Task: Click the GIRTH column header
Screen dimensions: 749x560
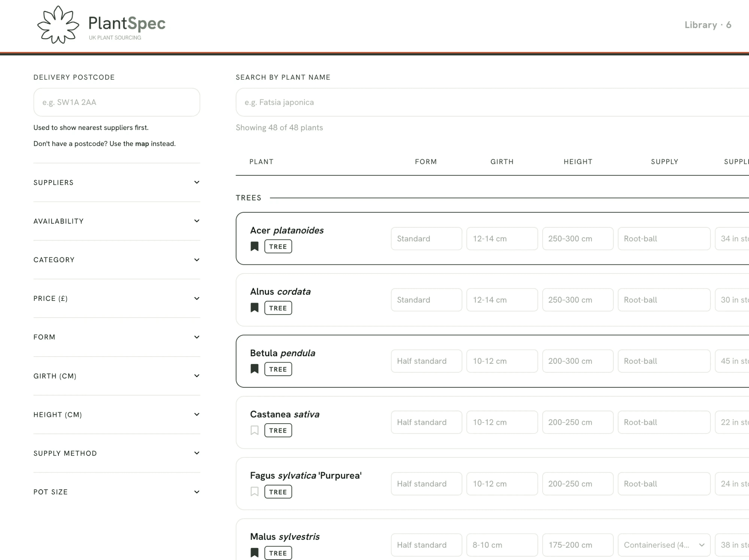Action: (x=502, y=162)
